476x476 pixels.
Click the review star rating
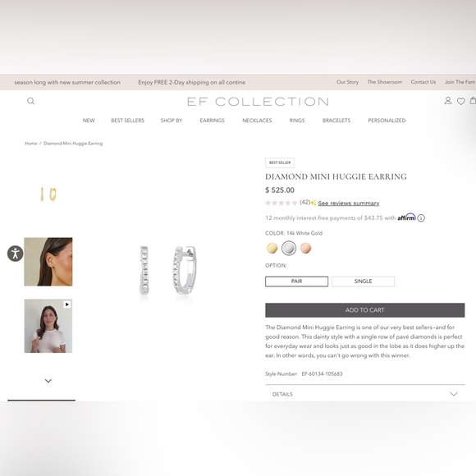coord(281,203)
